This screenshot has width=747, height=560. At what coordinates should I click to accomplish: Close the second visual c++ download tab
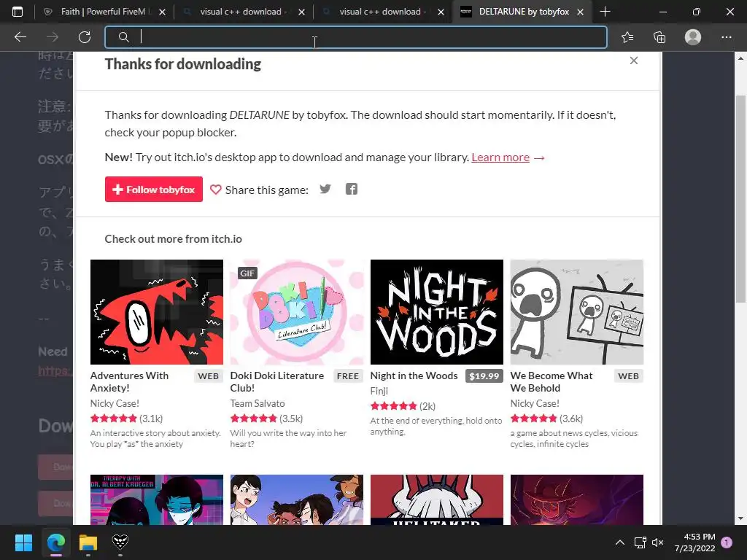click(441, 12)
